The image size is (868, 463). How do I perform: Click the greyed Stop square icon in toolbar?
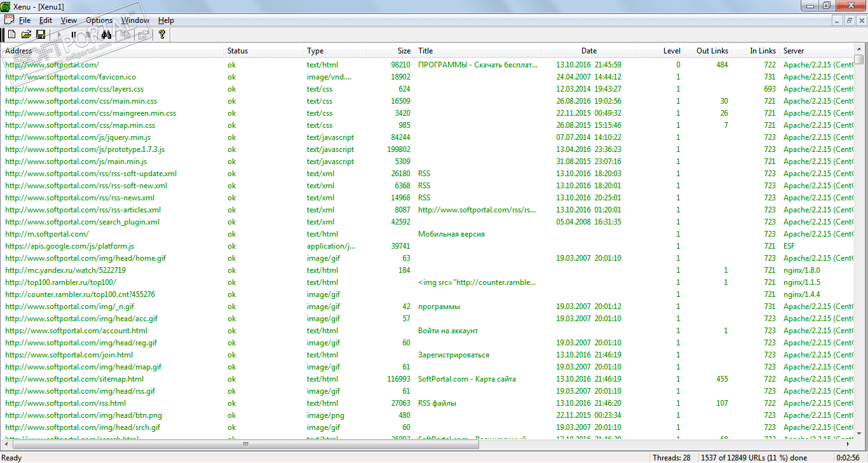click(88, 34)
